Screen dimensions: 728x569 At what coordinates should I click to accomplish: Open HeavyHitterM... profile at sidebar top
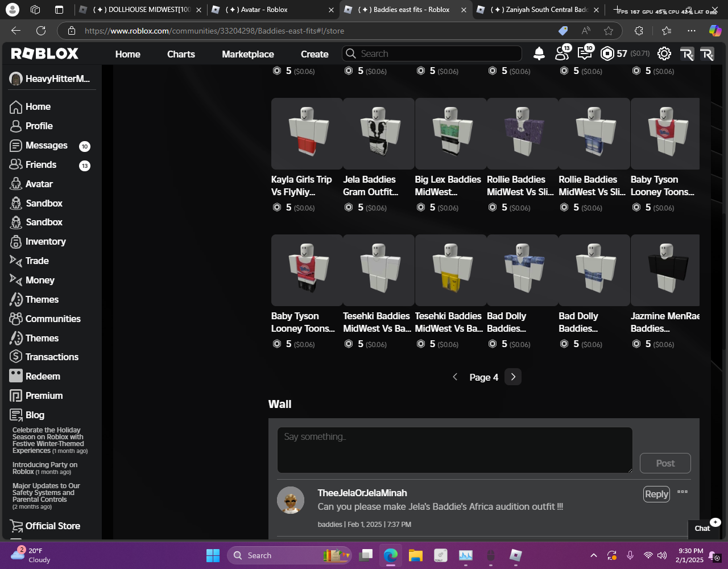pos(49,79)
